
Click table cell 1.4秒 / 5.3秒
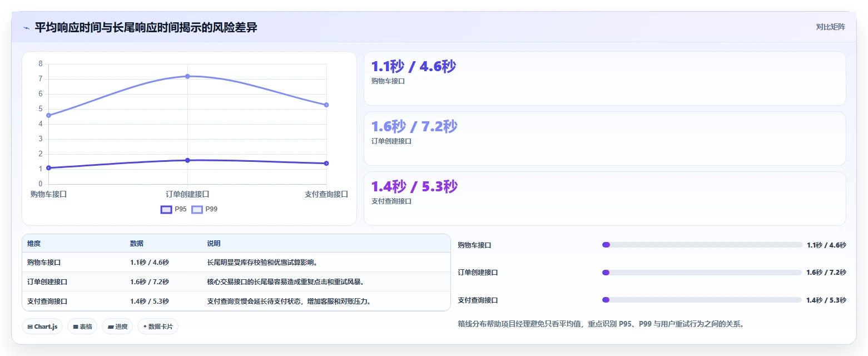(150, 301)
